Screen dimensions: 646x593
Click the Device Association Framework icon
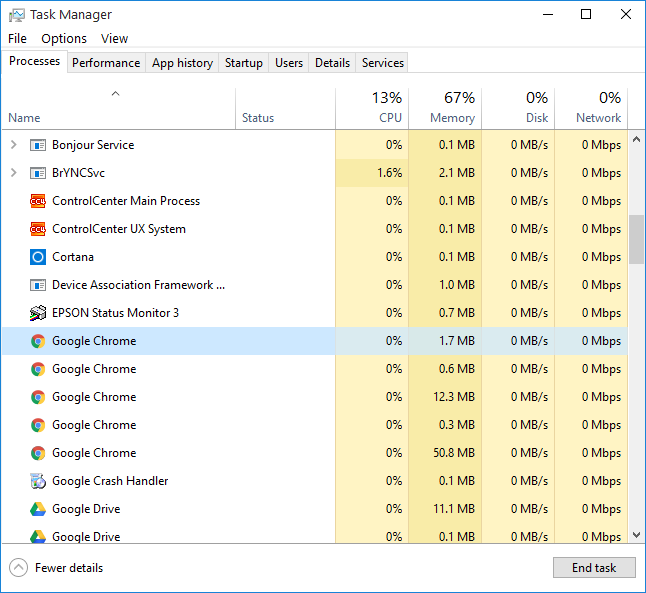point(38,285)
